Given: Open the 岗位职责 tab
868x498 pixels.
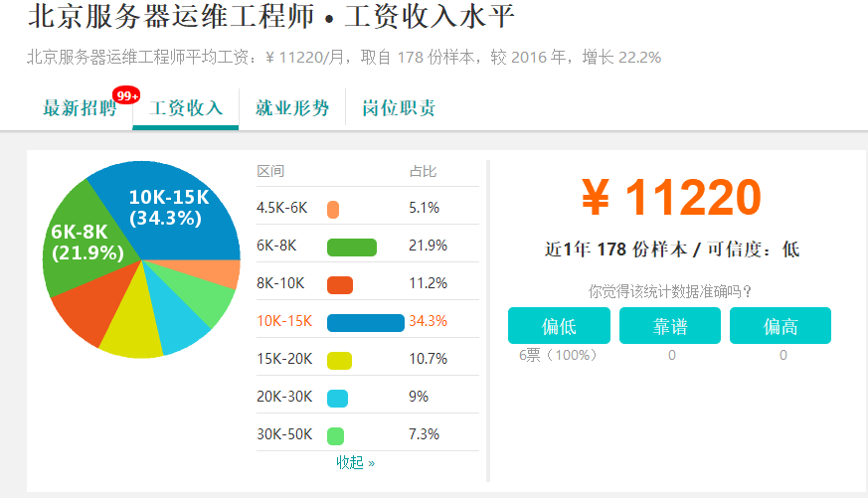Looking at the screenshot, I should pyautogui.click(x=399, y=108).
